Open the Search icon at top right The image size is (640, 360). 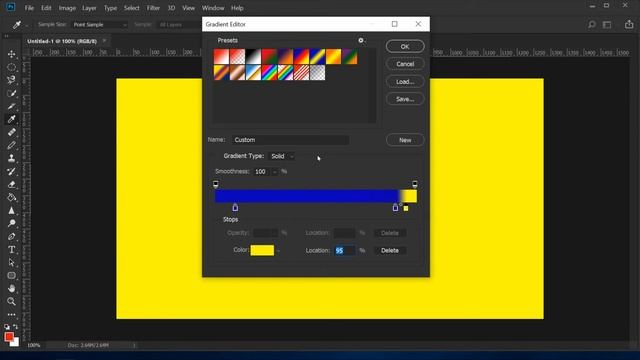coord(591,25)
